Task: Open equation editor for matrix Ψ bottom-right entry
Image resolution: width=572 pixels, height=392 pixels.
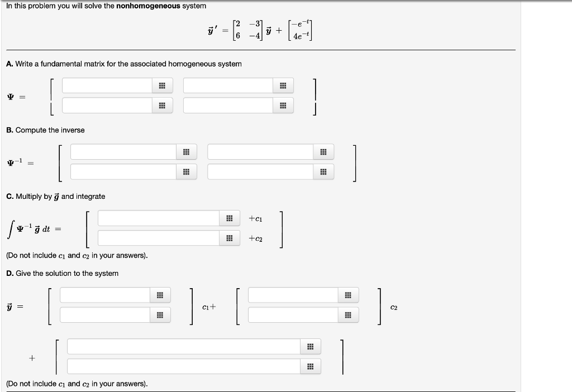Action: (x=283, y=105)
